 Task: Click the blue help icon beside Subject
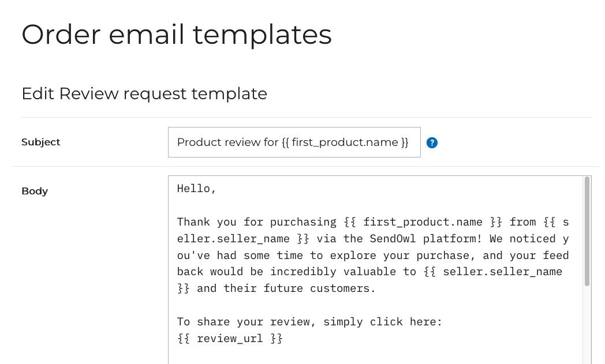(432, 142)
